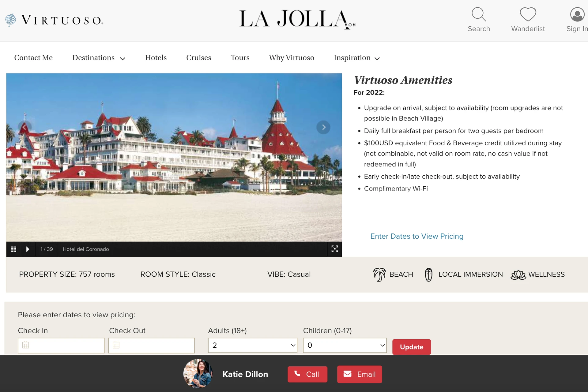This screenshot has width=588, height=392.
Task: Select the Beach palm tree icon
Action: pos(380,274)
